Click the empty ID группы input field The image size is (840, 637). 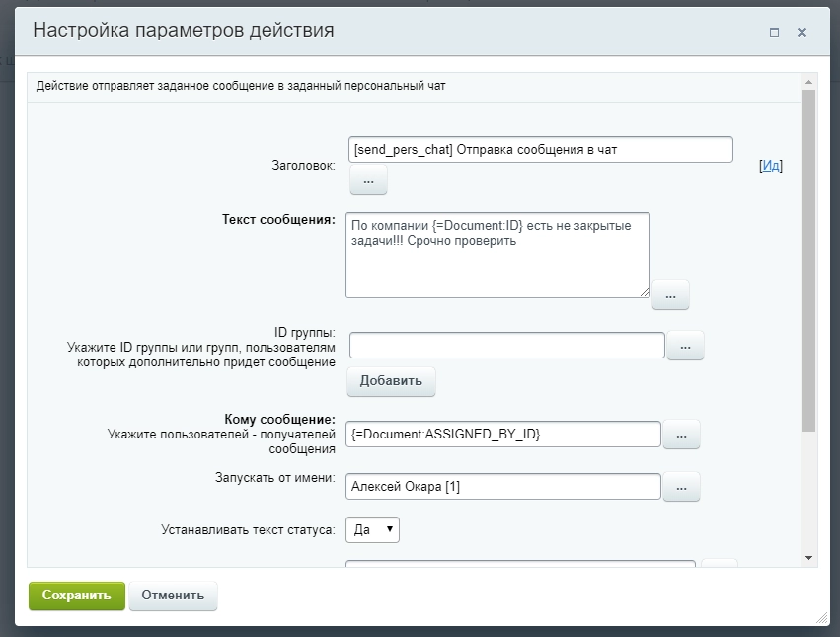(508, 345)
